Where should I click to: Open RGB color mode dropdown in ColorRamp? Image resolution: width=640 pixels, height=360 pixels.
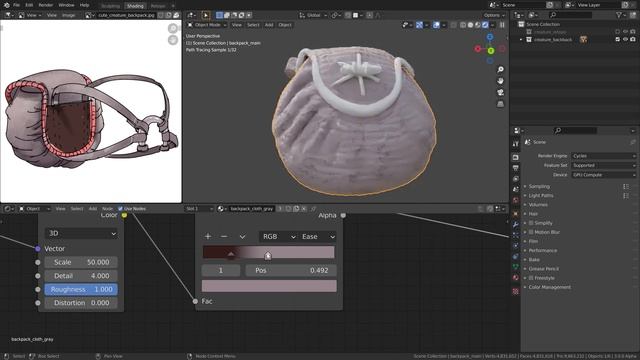point(278,237)
